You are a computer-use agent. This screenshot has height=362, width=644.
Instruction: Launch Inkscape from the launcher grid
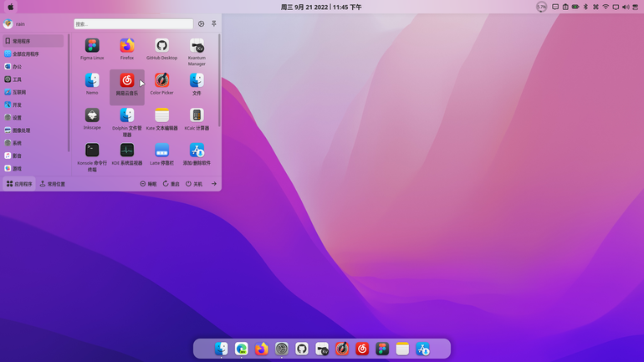[92, 119]
